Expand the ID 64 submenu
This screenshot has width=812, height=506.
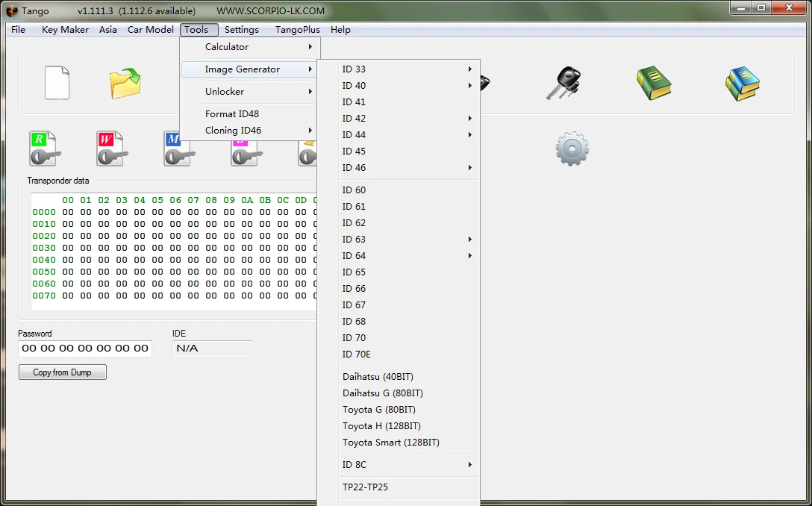click(x=399, y=255)
